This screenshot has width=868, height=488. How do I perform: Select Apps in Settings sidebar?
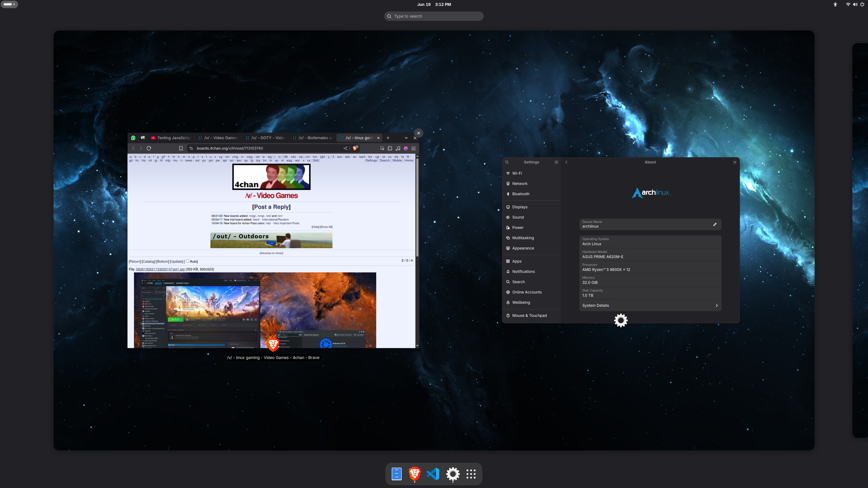pyautogui.click(x=532, y=261)
